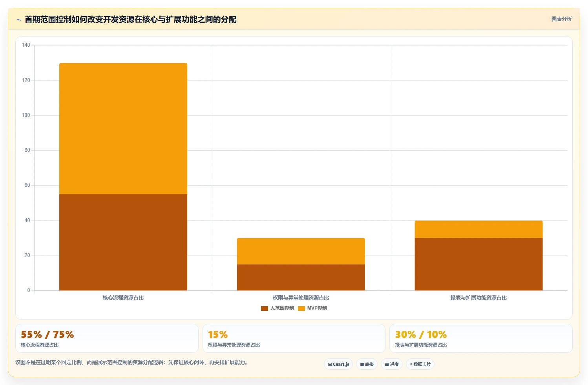The width and height of the screenshot is (588, 385).
Task: Click the x-axis label 权限与异常处理资源占比
Action: 301,297
